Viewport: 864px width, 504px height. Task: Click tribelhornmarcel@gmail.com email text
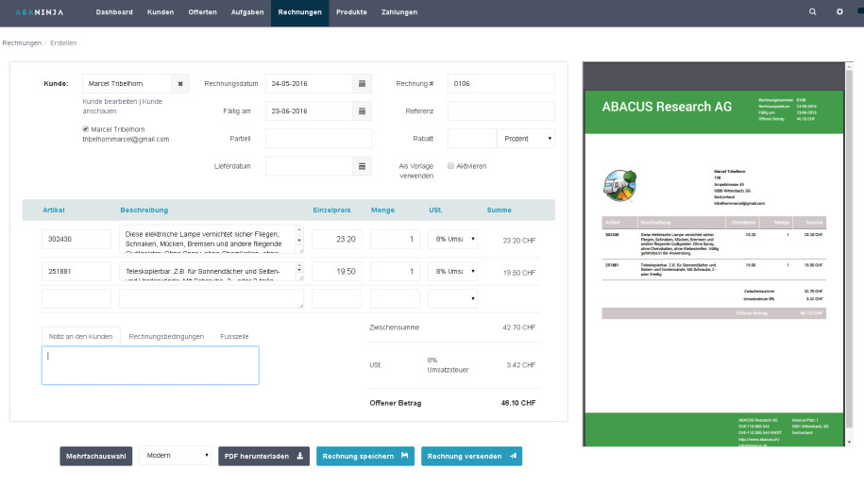126,140
